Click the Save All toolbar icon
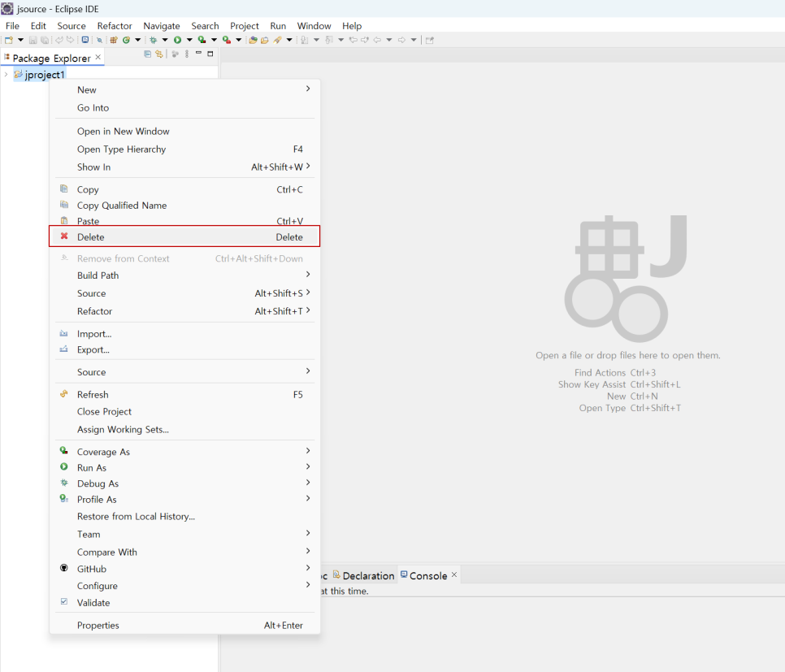This screenshot has width=785, height=672. pos(45,40)
